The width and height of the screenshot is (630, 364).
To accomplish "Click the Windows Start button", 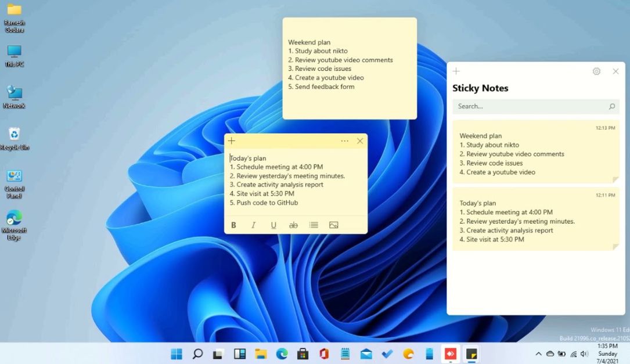I will pyautogui.click(x=176, y=353).
